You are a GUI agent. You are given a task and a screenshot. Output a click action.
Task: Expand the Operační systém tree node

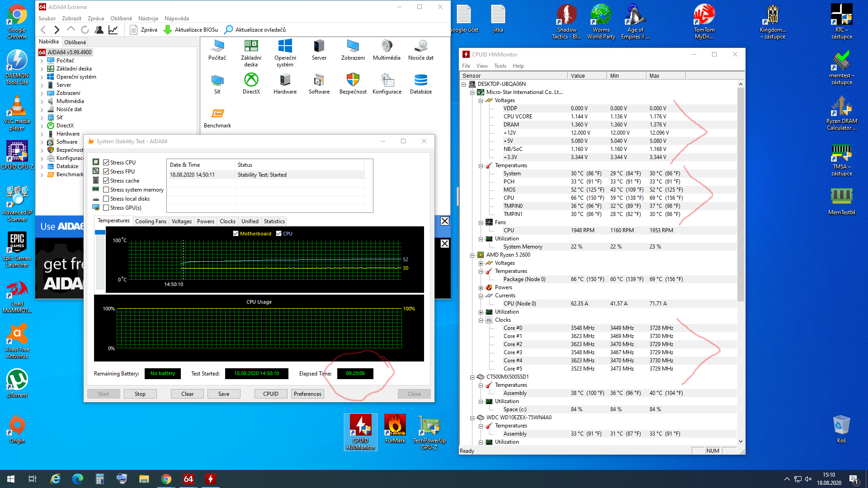42,77
